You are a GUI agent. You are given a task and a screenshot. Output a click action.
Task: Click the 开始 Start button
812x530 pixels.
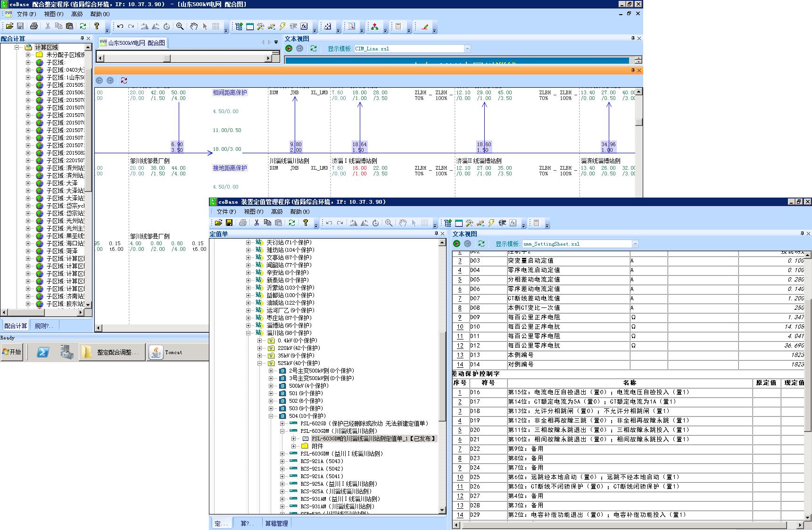[x=12, y=352]
